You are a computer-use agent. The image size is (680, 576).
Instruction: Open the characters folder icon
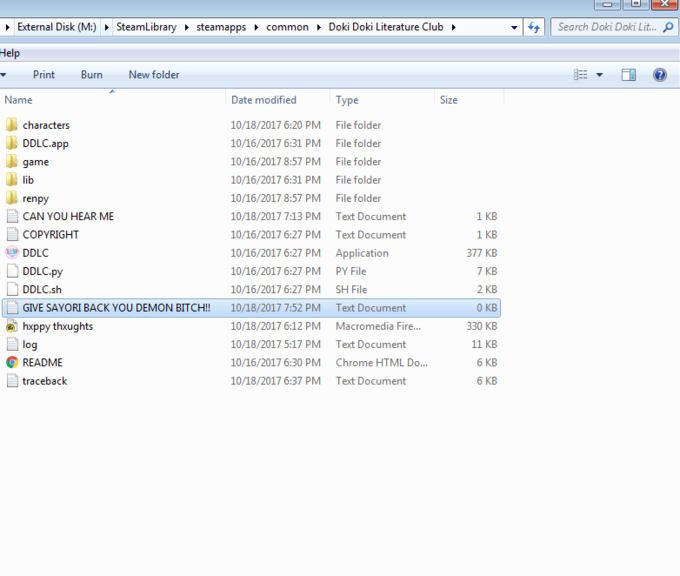click(x=12, y=125)
